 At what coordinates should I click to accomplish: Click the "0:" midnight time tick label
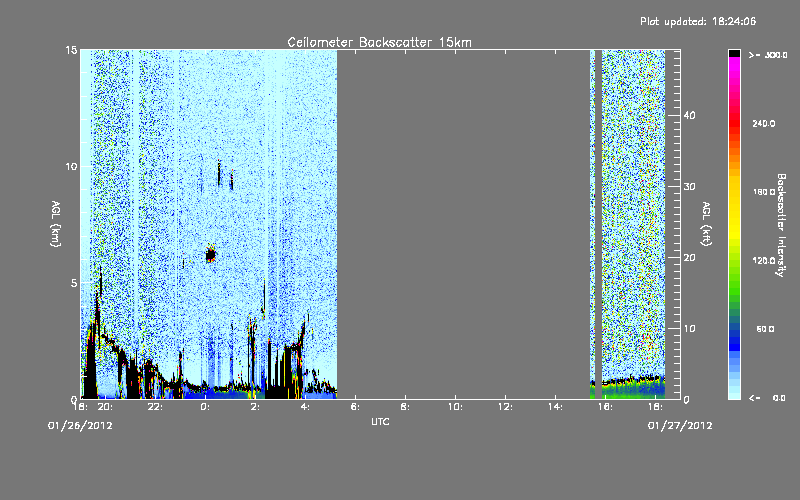(205, 407)
